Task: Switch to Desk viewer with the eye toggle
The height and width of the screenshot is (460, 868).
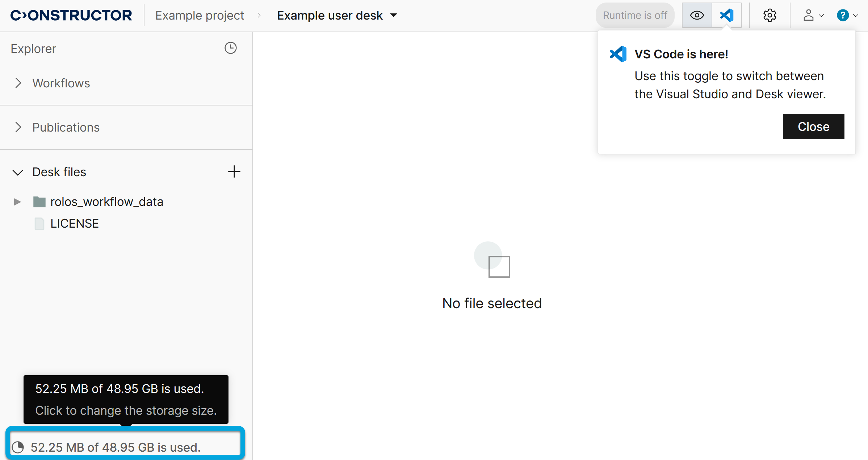Action: click(697, 16)
